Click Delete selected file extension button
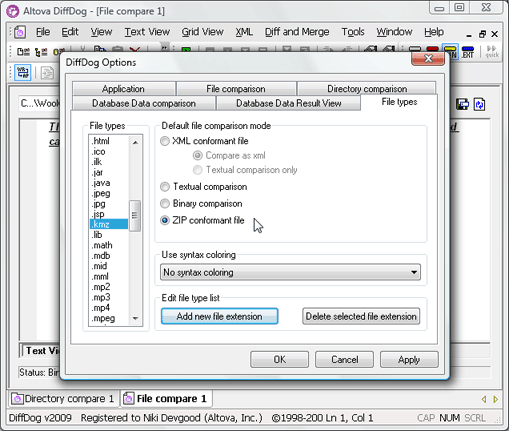The width and height of the screenshot is (509, 431). coord(361,316)
